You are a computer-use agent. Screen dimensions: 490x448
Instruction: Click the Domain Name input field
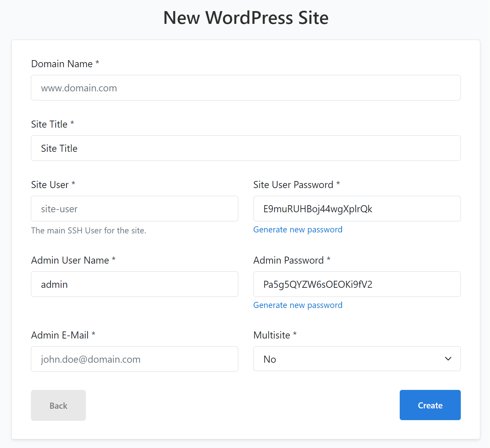click(x=246, y=88)
